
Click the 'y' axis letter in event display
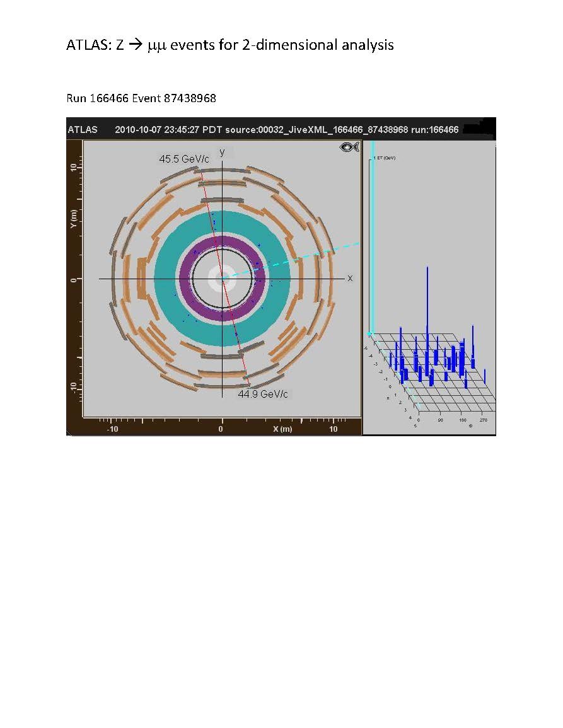pyautogui.click(x=222, y=152)
